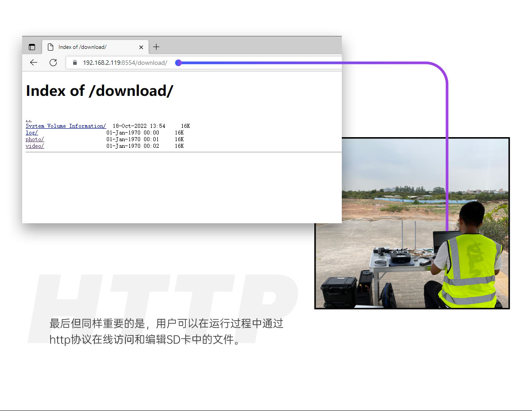This screenshot has height=411, width=532.
Task: Reload the page with refresh icon
Action: (x=53, y=63)
